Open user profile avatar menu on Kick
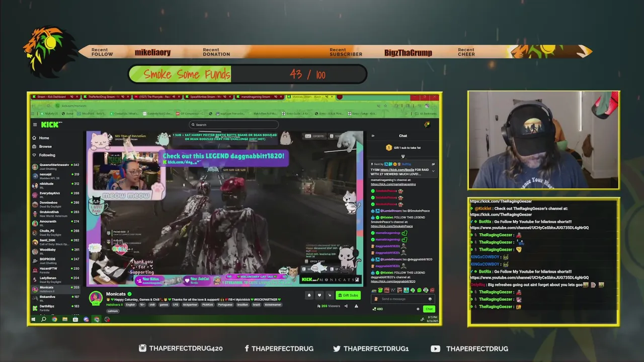The height and width of the screenshot is (362, 644). click(x=427, y=125)
